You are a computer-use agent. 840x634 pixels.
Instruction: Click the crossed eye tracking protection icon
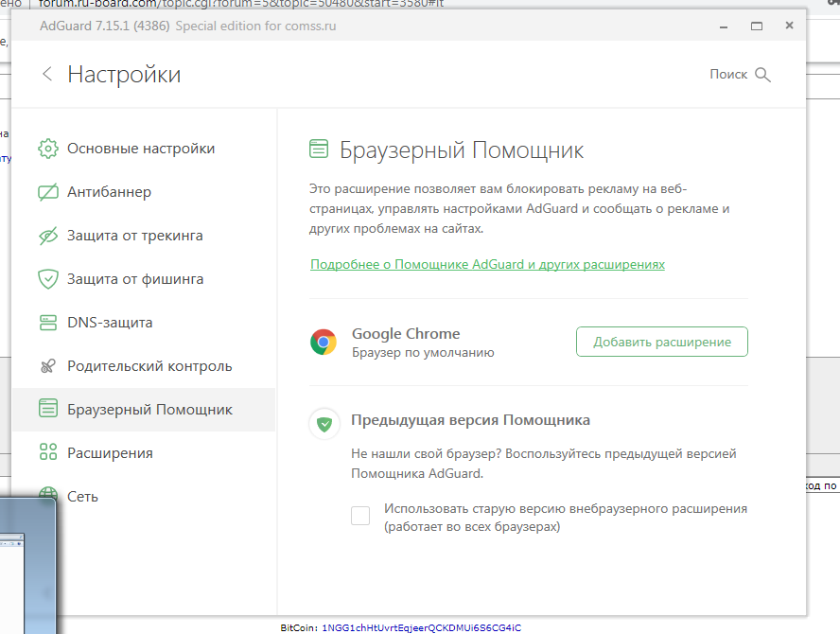48,236
